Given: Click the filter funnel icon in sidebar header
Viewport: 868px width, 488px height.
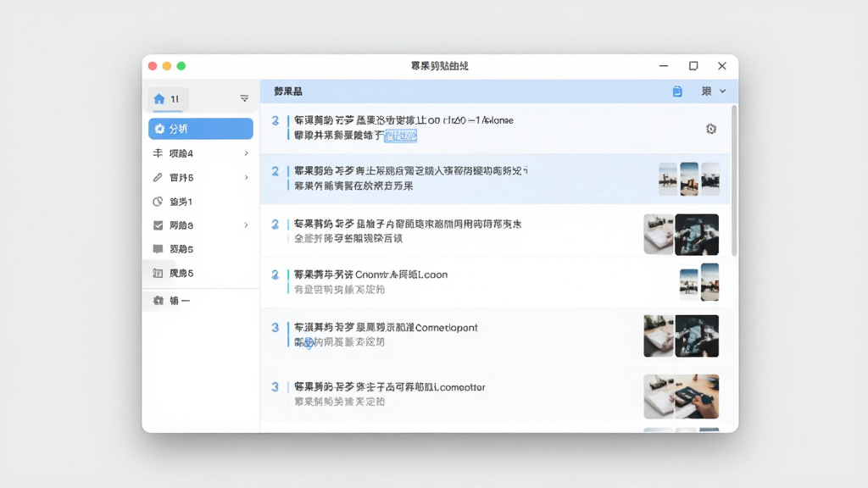Looking at the screenshot, I should point(244,98).
